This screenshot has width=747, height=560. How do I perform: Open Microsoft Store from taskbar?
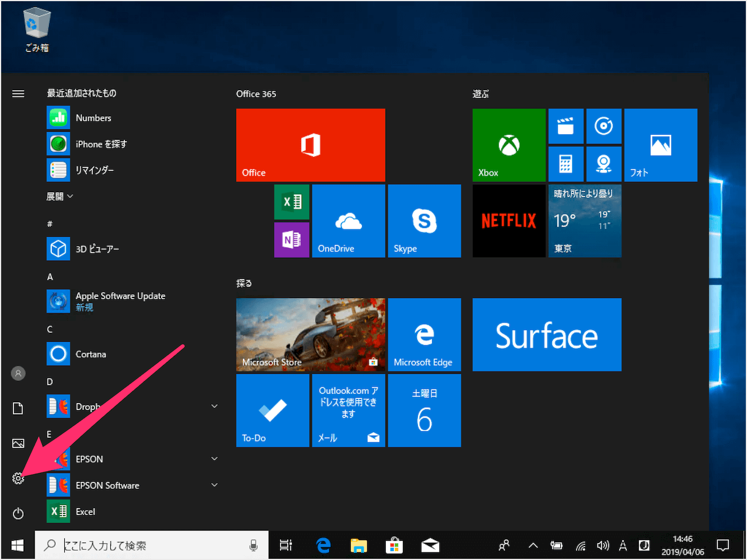coord(395,545)
